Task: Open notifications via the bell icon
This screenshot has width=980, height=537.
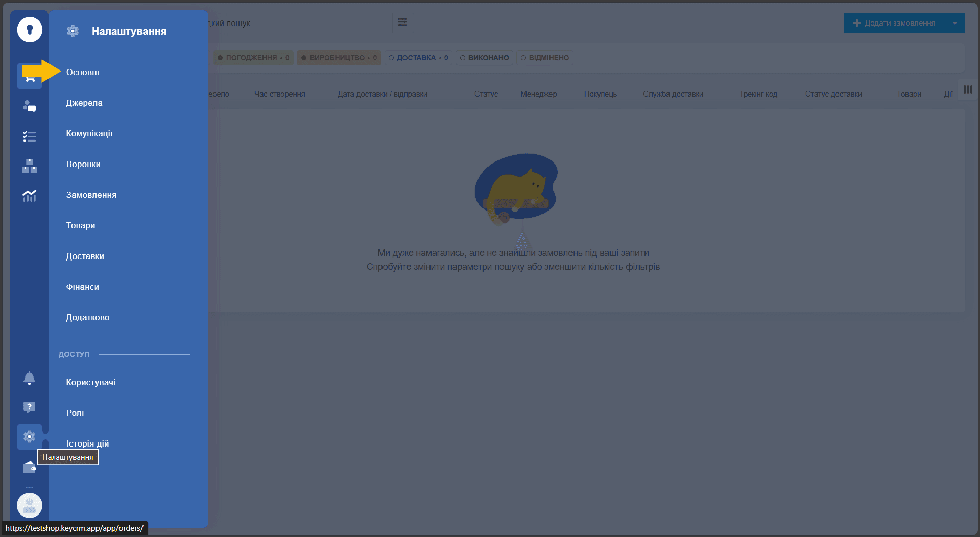Action: tap(29, 378)
